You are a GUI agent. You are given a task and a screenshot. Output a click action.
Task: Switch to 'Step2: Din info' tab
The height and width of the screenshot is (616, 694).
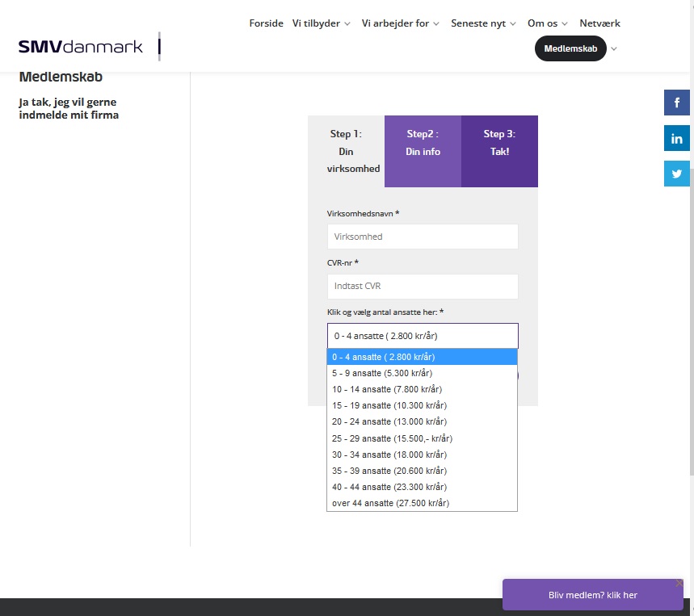pyautogui.click(x=423, y=143)
